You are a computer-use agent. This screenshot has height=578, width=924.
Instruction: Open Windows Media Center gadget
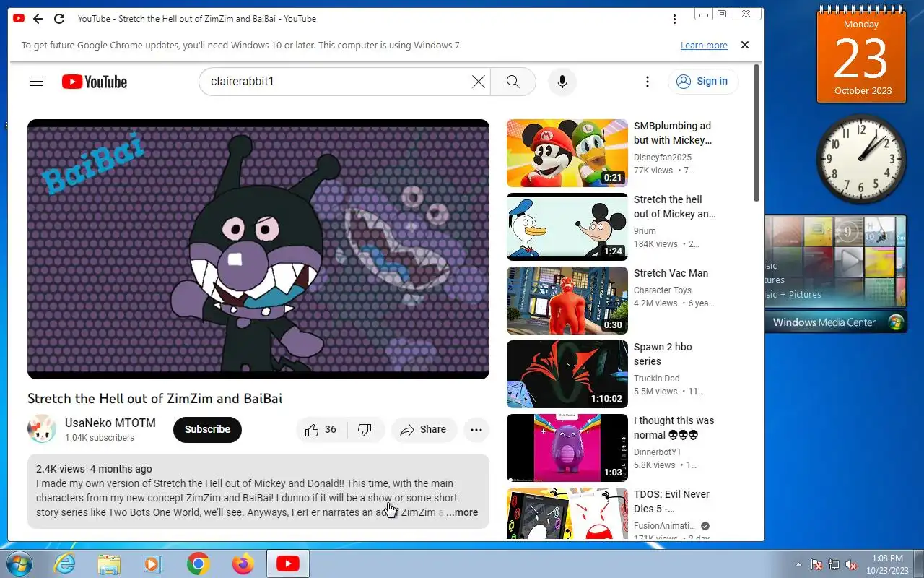835,273
